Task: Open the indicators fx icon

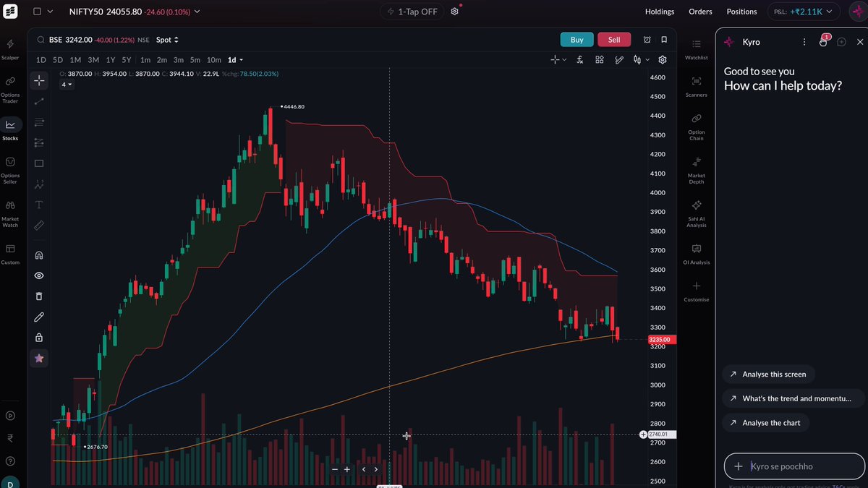Action: (x=580, y=60)
